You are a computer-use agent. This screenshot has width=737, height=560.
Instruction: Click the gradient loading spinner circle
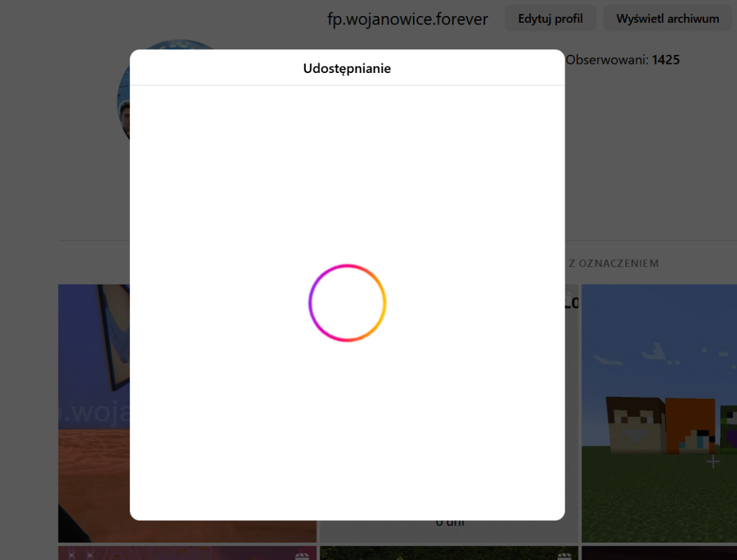click(x=347, y=303)
